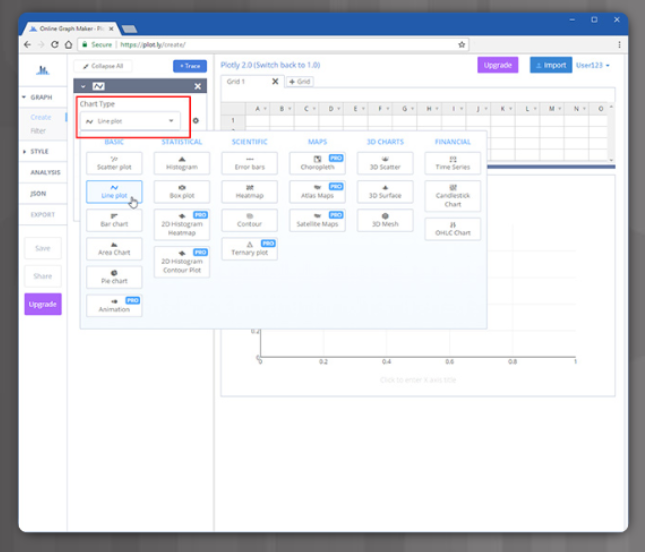Choose the Line plot tile
This screenshot has height=552, width=645.
click(114, 192)
